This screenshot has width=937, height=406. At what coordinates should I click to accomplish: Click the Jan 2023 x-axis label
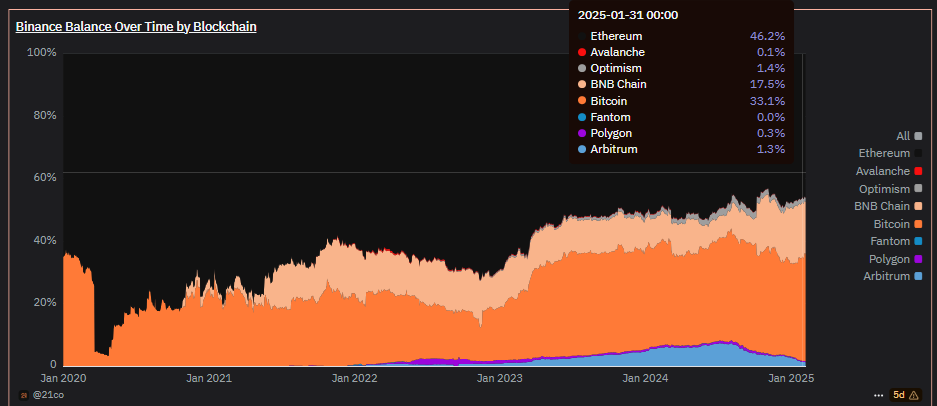coord(499,378)
